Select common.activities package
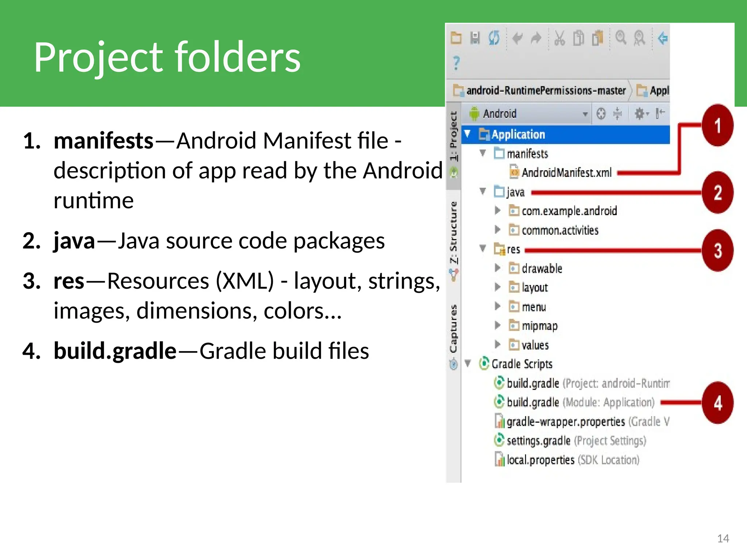Image resolution: width=747 pixels, height=560 pixels. pos(554,230)
